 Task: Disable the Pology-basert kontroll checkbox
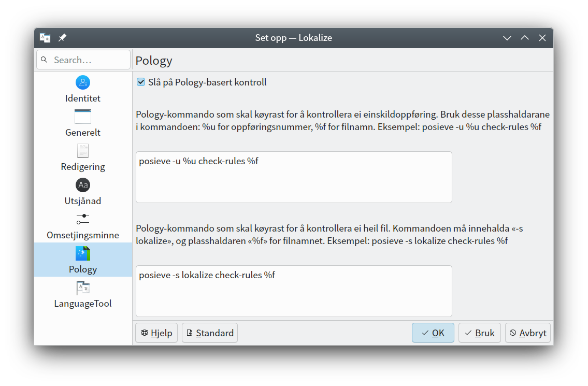tap(141, 82)
